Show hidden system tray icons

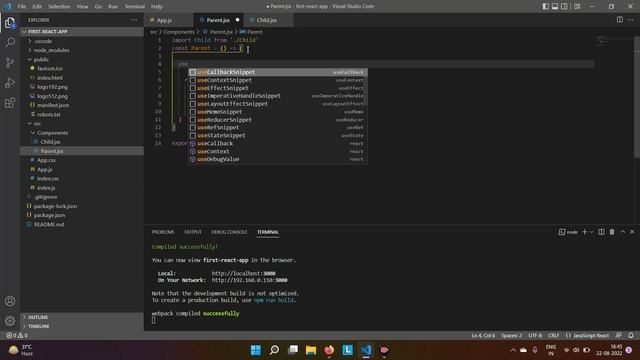513,350
